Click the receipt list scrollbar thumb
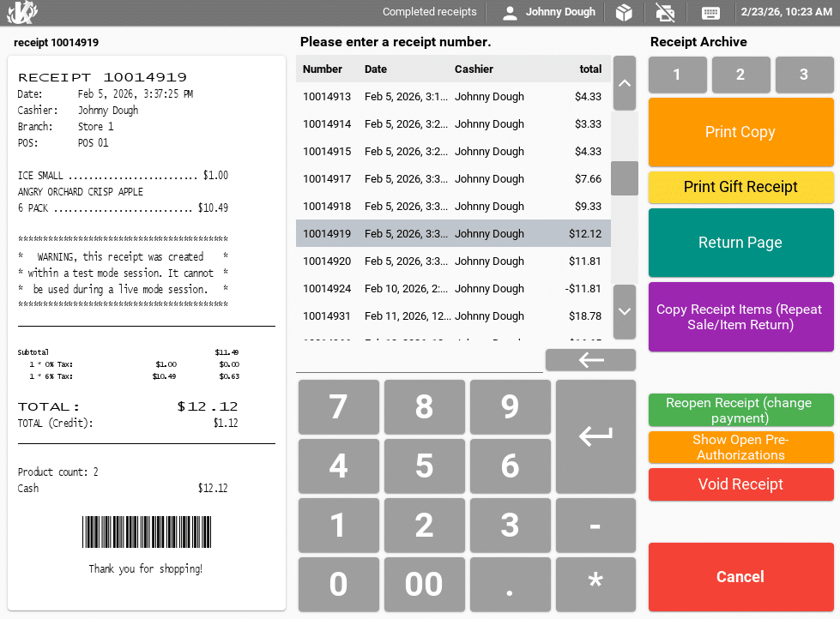Viewport: 840px width, 619px height. [624, 178]
